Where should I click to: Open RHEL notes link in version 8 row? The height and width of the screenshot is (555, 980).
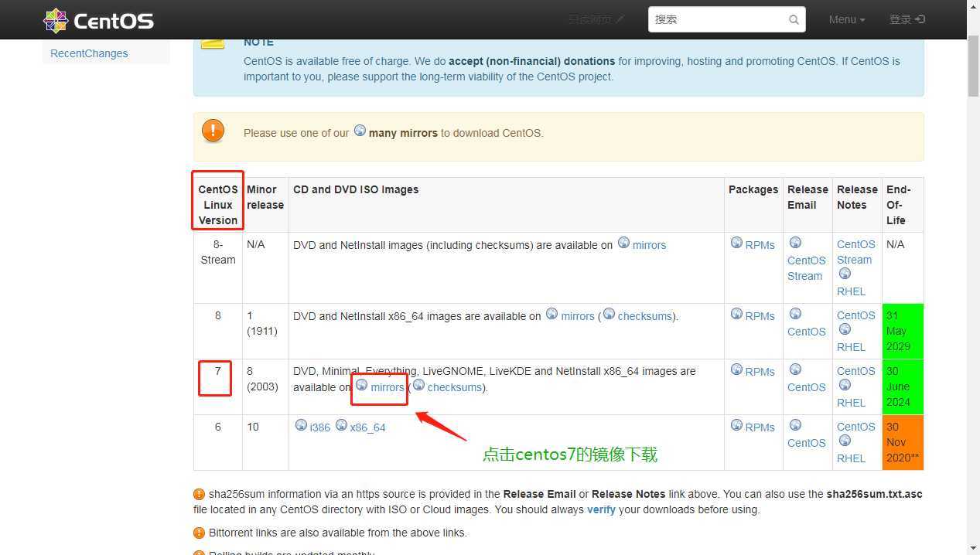point(851,347)
